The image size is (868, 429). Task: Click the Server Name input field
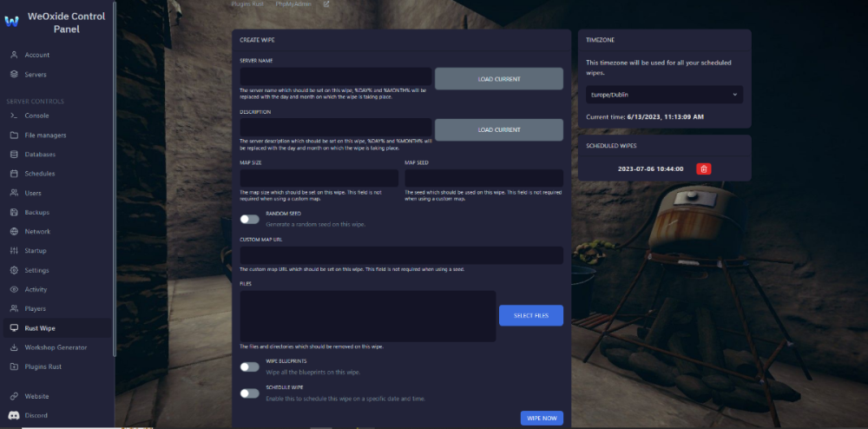[x=335, y=76]
